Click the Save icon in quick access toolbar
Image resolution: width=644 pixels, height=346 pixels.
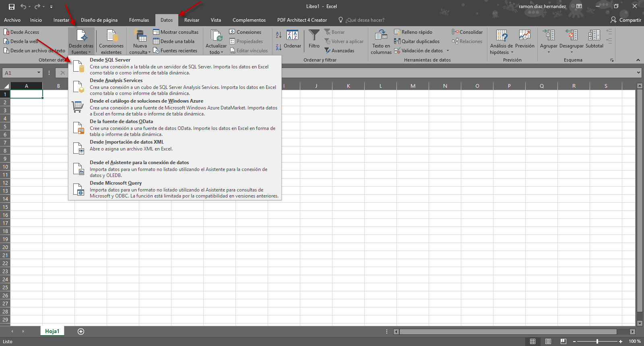coord(12,6)
